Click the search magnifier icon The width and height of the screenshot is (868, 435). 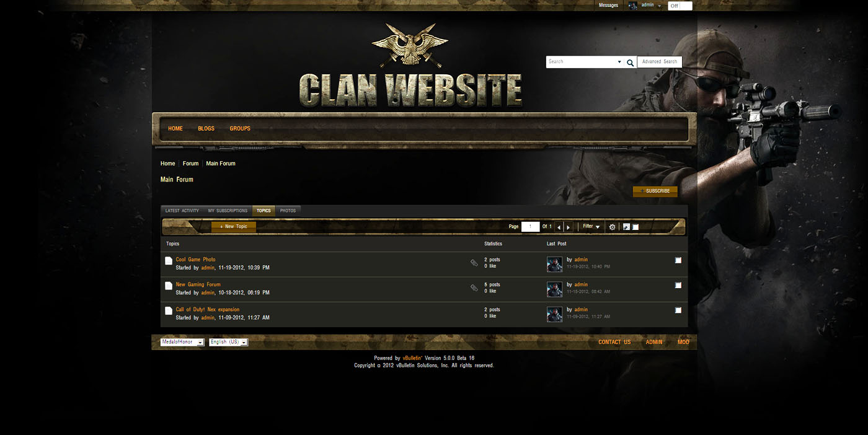[630, 63]
